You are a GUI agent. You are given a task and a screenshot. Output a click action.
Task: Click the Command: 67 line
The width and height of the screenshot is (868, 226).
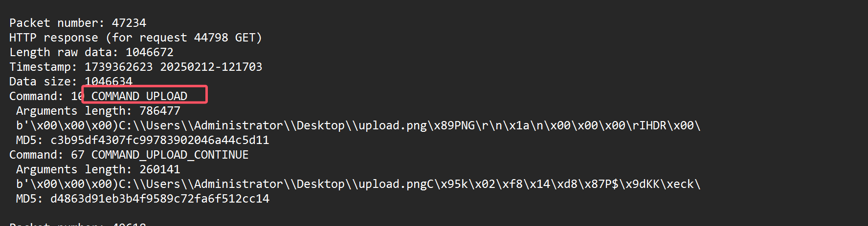pyautogui.click(x=129, y=155)
